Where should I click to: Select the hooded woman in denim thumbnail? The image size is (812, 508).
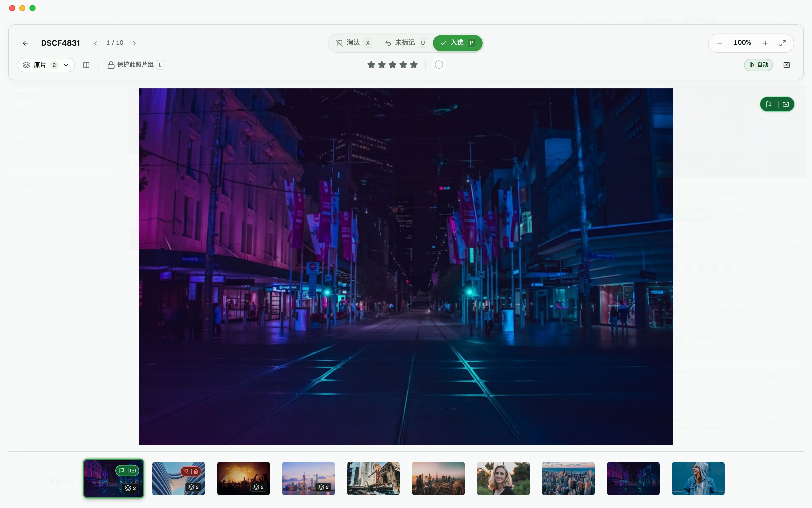coord(698,479)
